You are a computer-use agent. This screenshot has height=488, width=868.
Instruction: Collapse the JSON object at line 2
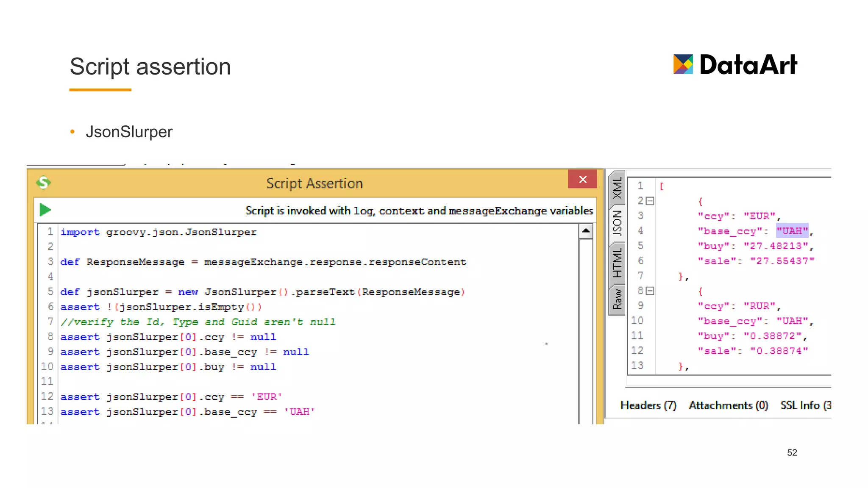(650, 201)
